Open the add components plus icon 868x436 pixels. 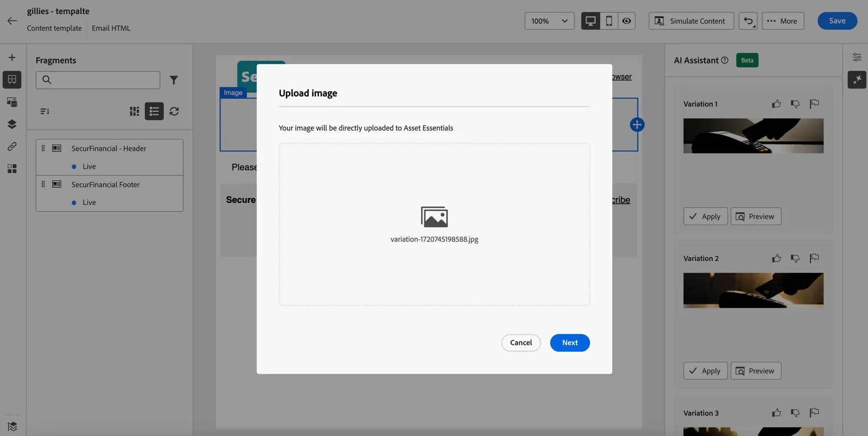[12, 58]
